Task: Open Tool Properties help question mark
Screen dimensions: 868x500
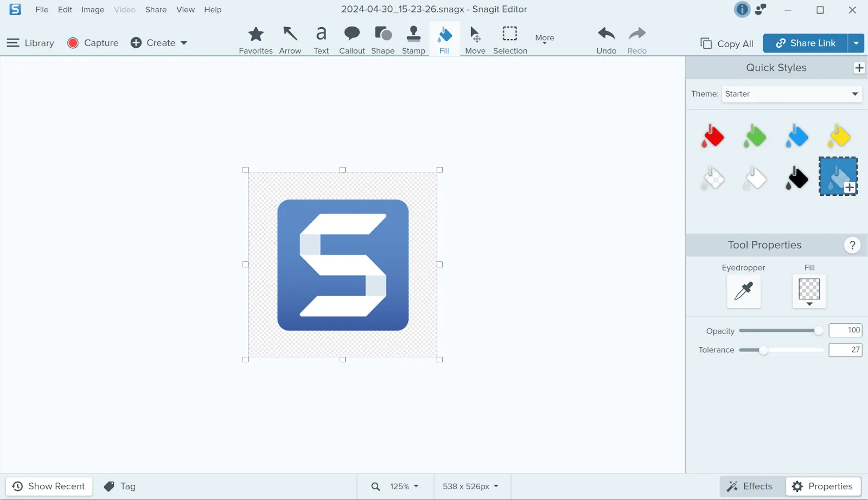Action: [852, 245]
